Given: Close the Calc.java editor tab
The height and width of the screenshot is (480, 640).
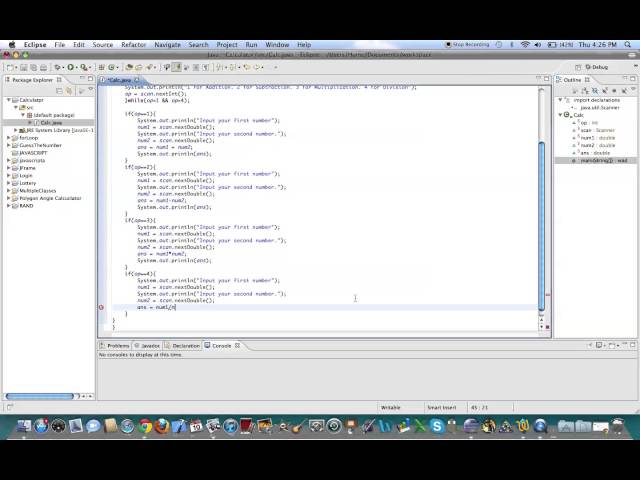Looking at the screenshot, I should (137, 80).
